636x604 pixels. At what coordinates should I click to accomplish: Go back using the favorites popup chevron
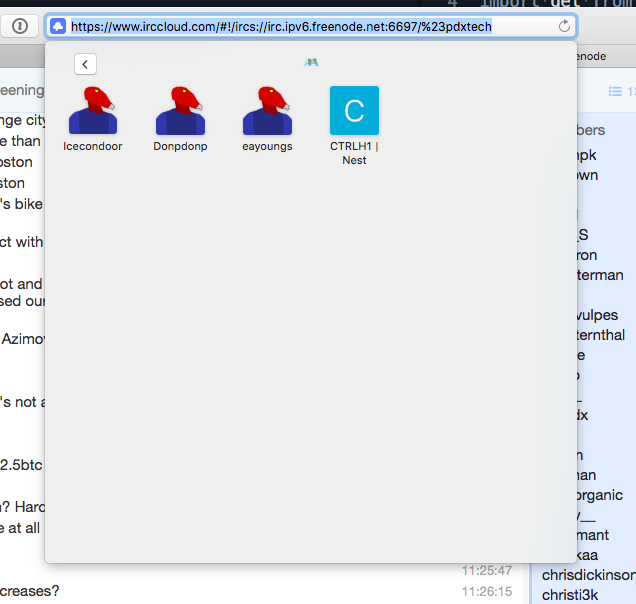[85, 64]
